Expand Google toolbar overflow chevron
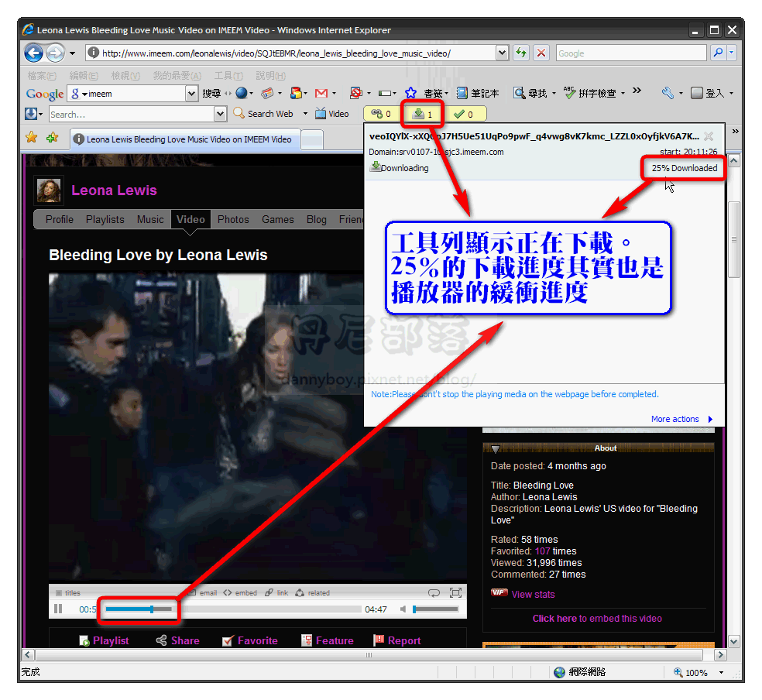Screen dimensions: 762x700 pyautogui.click(x=637, y=91)
